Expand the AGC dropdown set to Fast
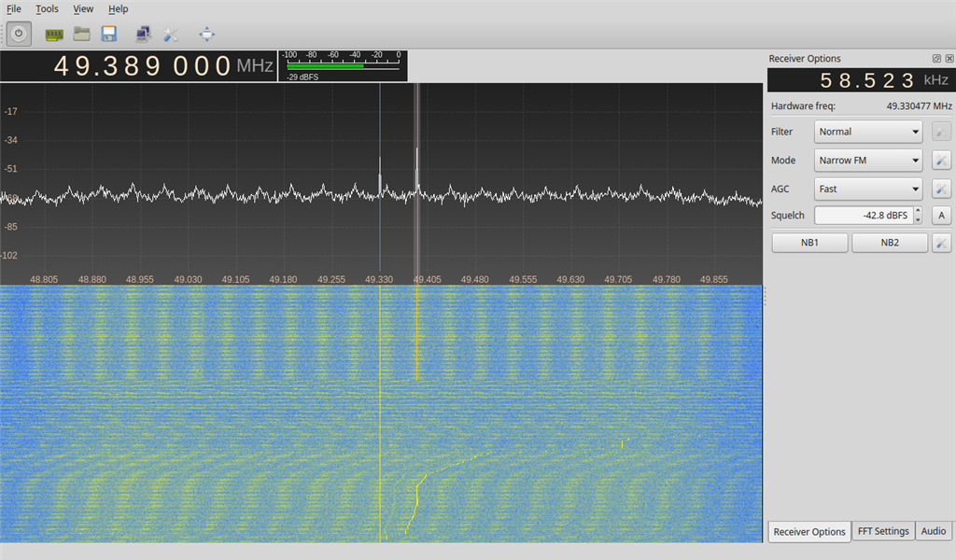The image size is (956, 560). [868, 189]
